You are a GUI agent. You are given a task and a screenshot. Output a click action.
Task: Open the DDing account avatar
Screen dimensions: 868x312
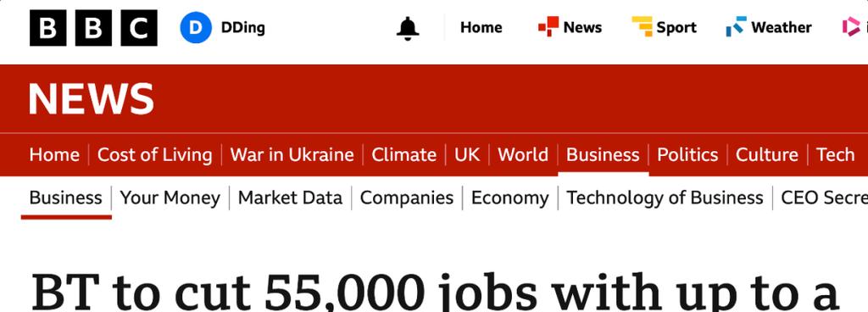[x=196, y=28]
